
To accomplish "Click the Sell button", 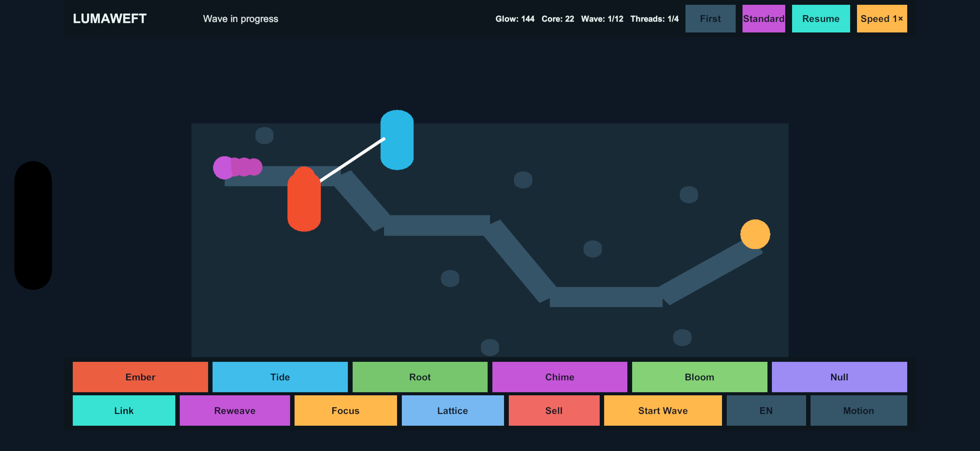I will [x=554, y=410].
